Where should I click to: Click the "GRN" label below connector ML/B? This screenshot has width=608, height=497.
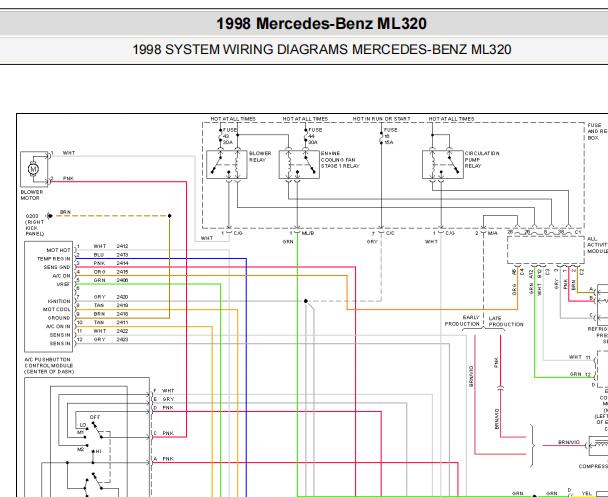288,242
